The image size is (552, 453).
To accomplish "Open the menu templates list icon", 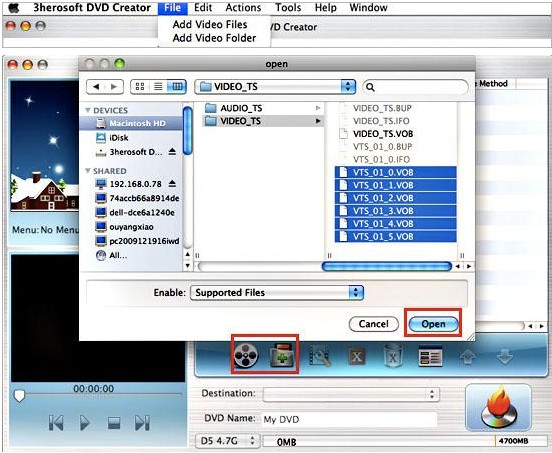I will click(430, 356).
